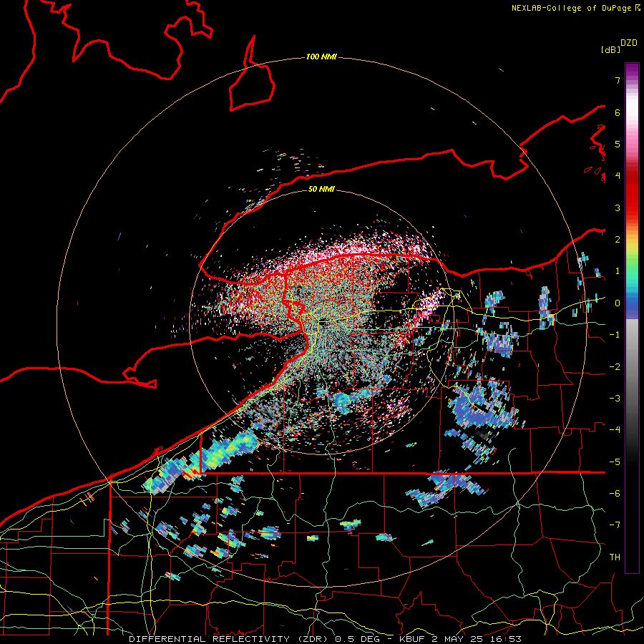This screenshot has height=644, width=644.
Task: Click the 3 value on the color scale
Action: point(618,208)
